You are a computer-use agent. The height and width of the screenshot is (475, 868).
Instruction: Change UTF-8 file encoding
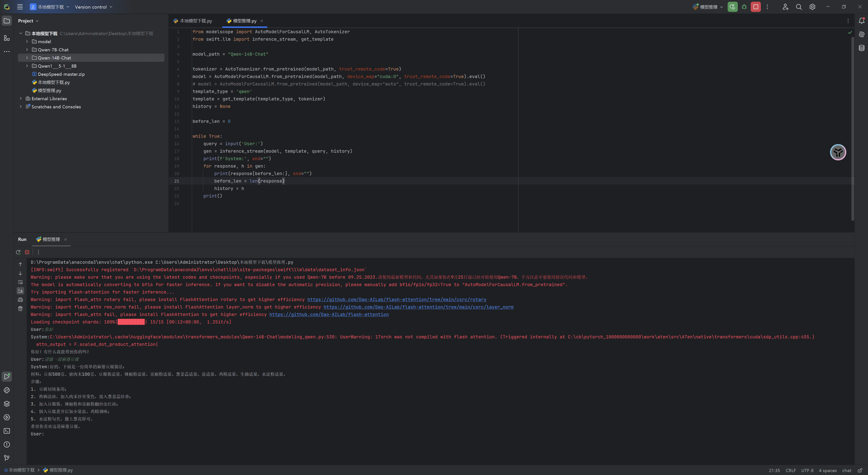point(807,470)
